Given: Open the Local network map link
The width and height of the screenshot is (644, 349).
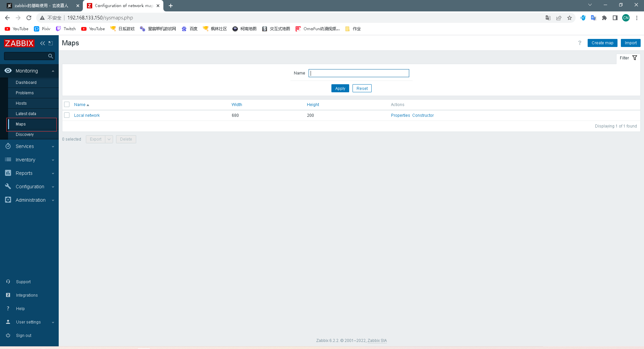Looking at the screenshot, I should [87, 115].
